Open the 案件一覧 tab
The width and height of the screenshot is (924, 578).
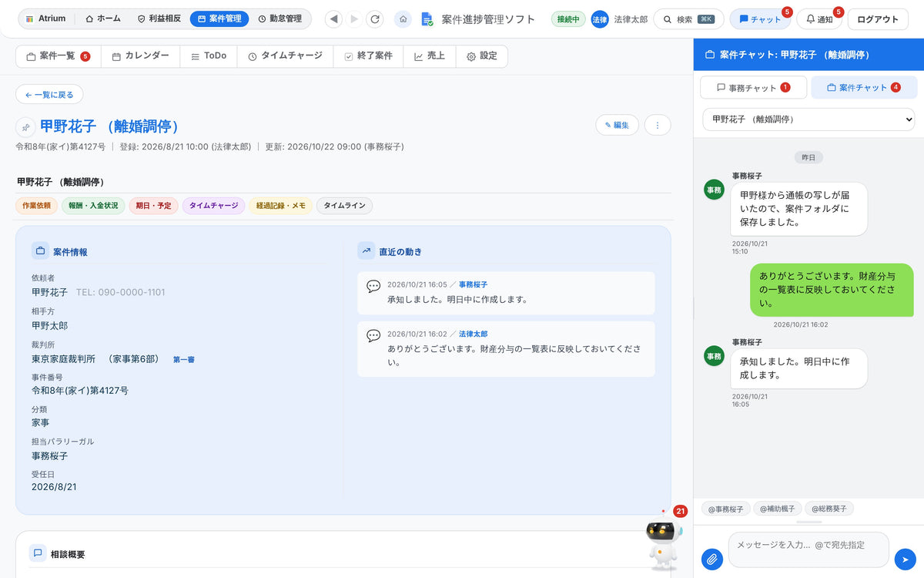(x=59, y=56)
